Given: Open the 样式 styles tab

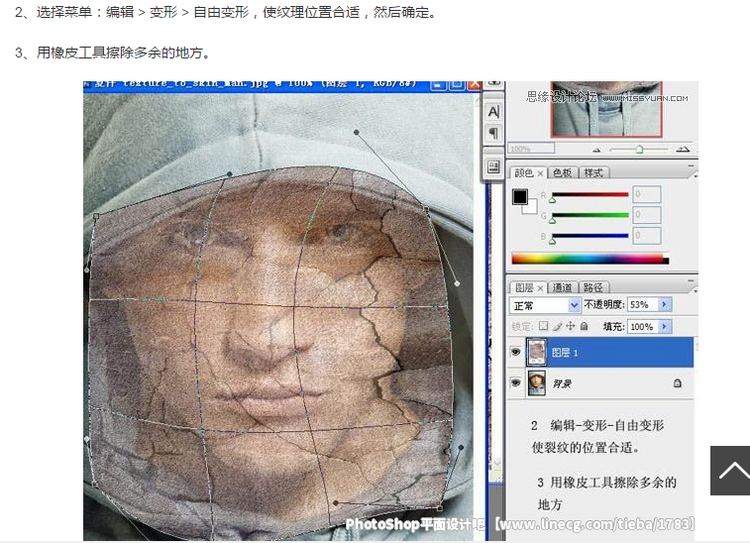Looking at the screenshot, I should click(x=593, y=173).
